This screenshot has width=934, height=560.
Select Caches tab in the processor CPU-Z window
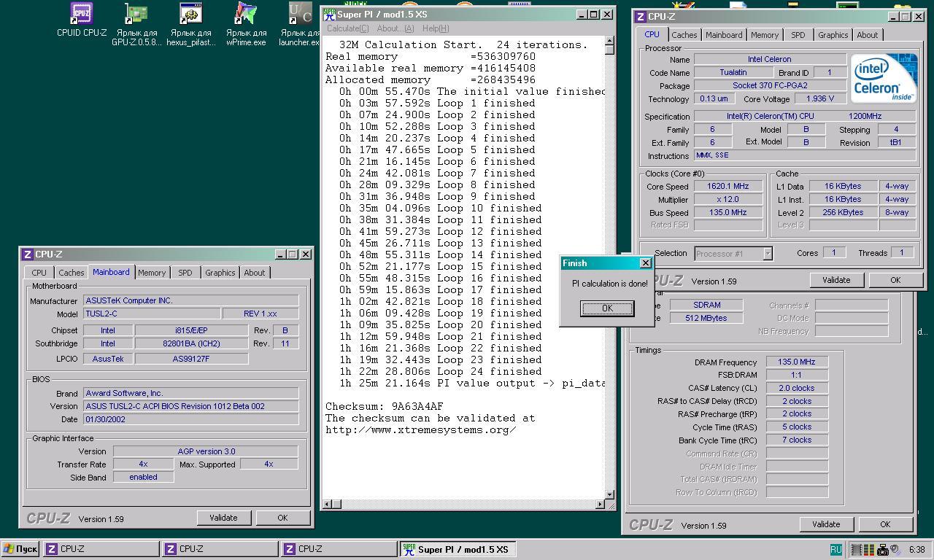(x=684, y=35)
